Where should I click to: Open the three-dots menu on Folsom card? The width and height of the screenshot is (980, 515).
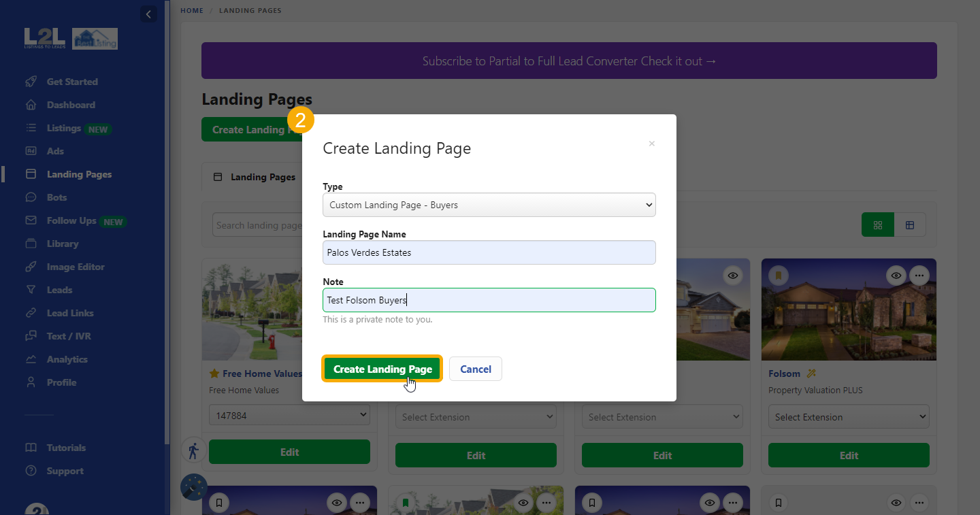pos(919,276)
